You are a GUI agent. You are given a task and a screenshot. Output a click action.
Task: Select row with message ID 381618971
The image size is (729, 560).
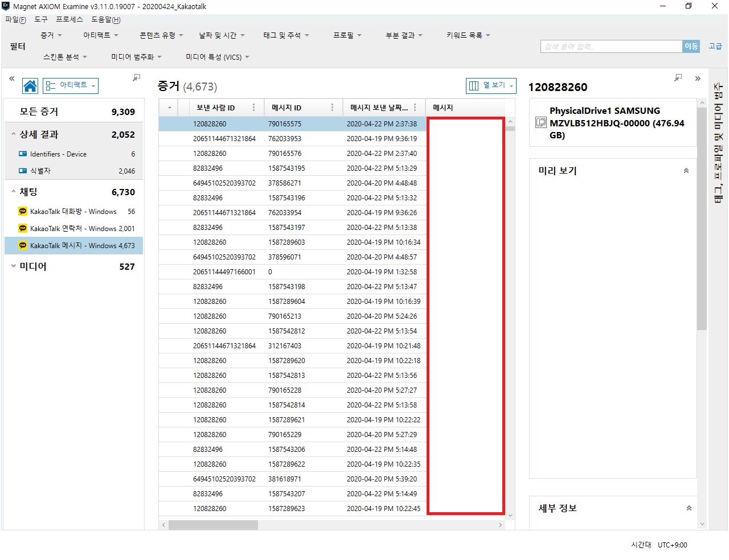click(331, 479)
